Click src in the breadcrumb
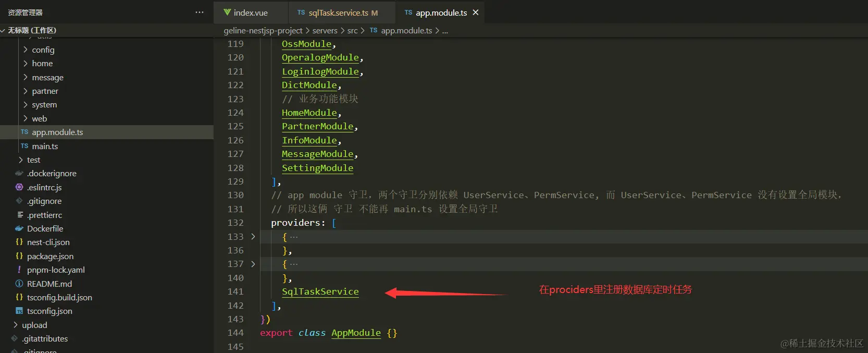The image size is (868, 353). [x=353, y=31]
